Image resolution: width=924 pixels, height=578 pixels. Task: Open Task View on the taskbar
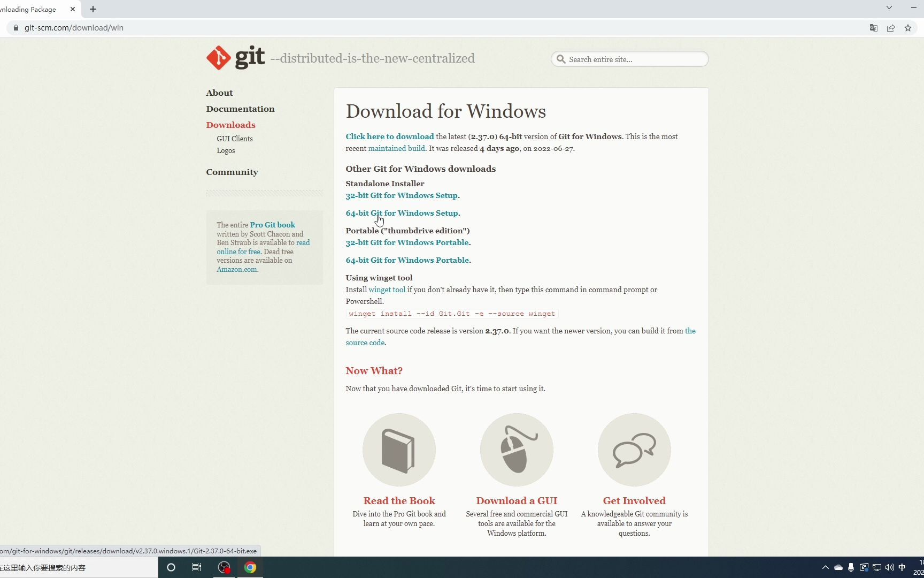(197, 567)
